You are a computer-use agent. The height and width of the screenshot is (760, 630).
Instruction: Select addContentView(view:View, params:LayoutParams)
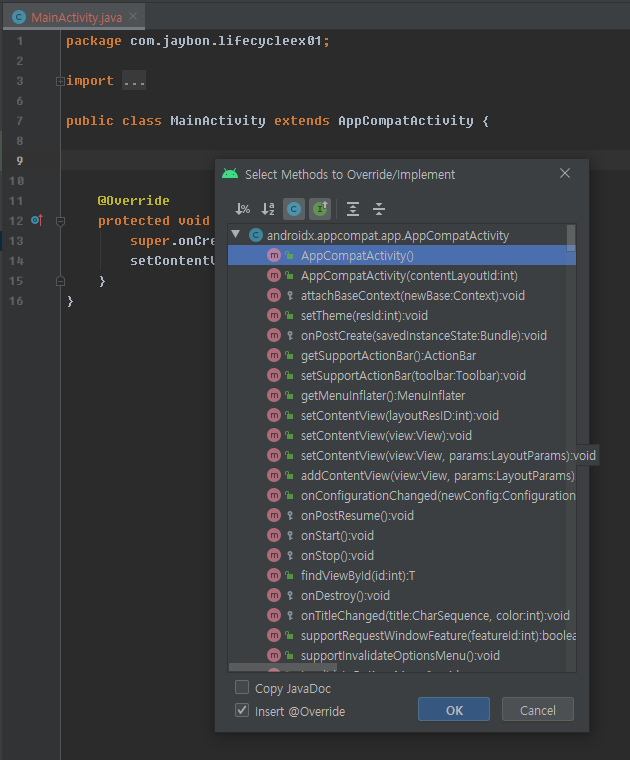click(402, 475)
